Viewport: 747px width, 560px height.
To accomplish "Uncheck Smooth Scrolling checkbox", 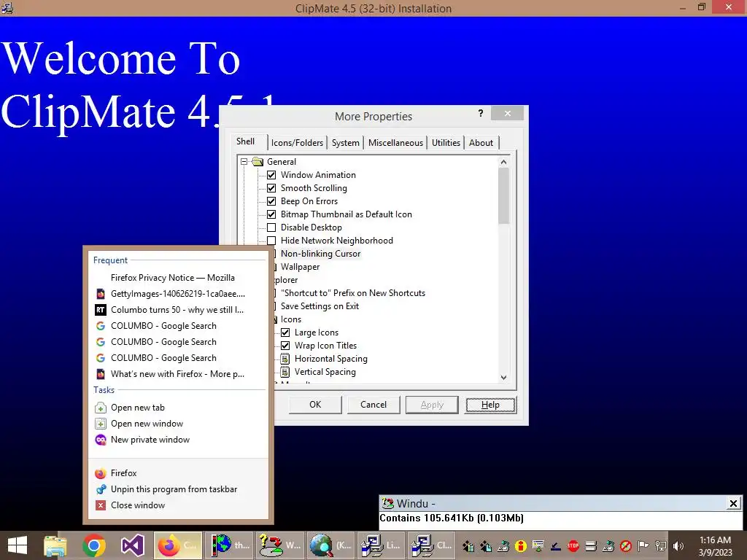I will (271, 188).
